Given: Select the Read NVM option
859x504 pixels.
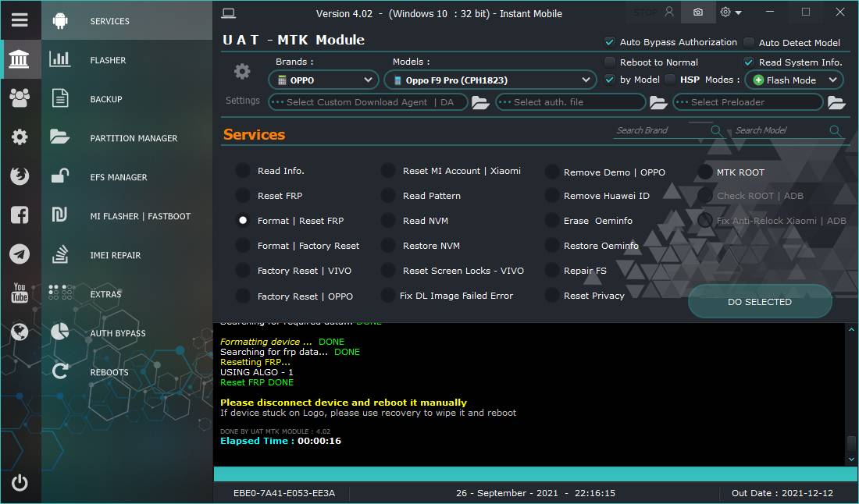Looking at the screenshot, I should pos(388,221).
